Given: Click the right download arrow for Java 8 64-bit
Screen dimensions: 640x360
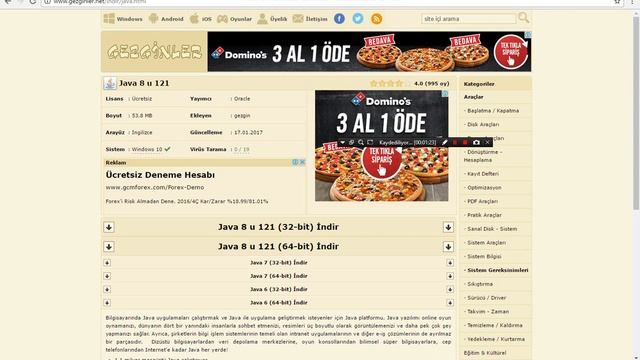Looking at the screenshot, I should [x=448, y=247].
